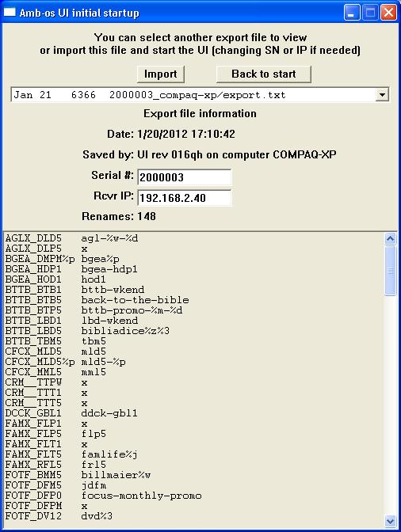Go Back to start
The image size is (401, 532).
pos(263,74)
